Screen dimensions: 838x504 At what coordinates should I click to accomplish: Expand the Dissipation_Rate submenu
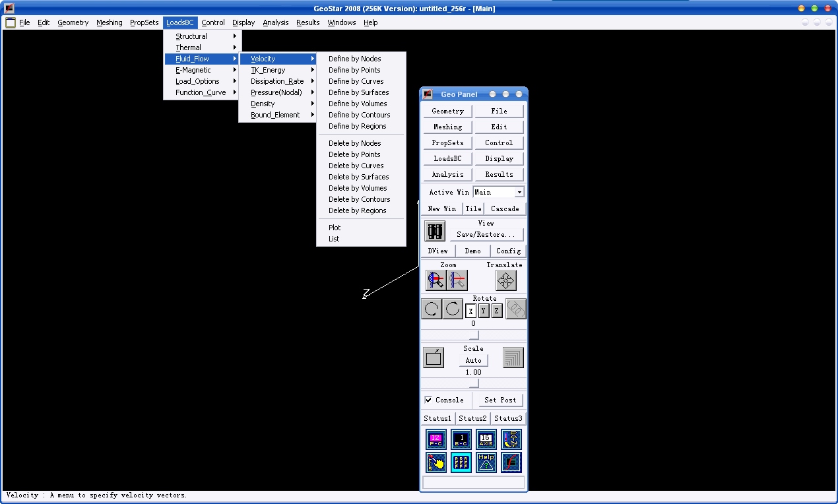[278, 81]
